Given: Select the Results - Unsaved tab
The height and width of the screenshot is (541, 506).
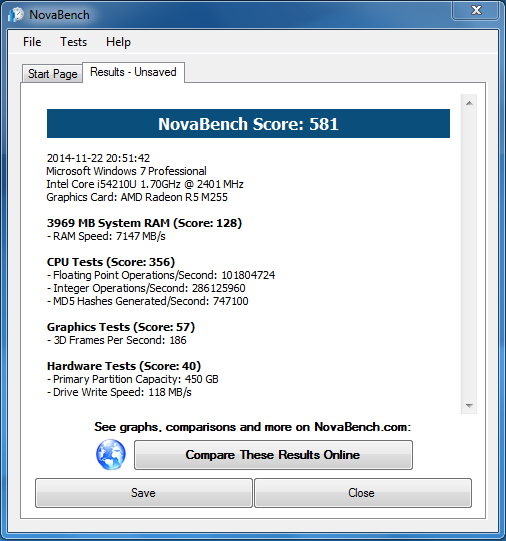Looking at the screenshot, I should pyautogui.click(x=133, y=72).
